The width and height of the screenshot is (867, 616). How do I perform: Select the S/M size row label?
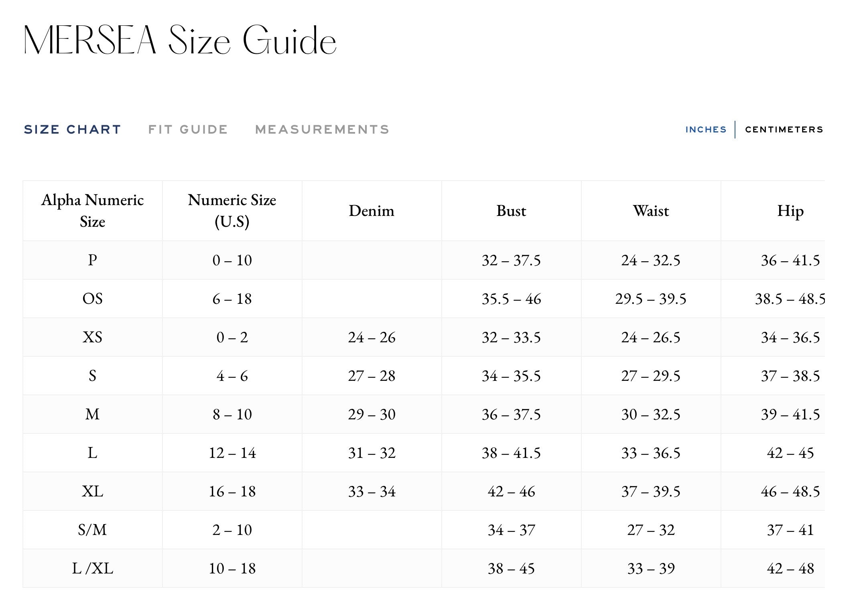93,530
